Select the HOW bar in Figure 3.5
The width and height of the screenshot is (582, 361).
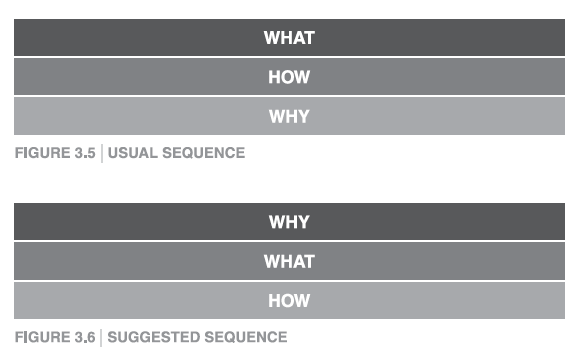click(x=289, y=76)
